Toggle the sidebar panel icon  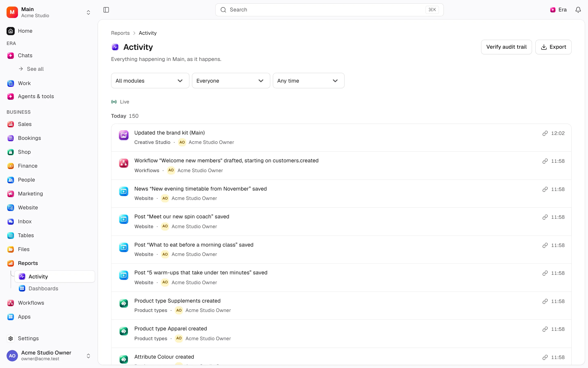pos(106,10)
